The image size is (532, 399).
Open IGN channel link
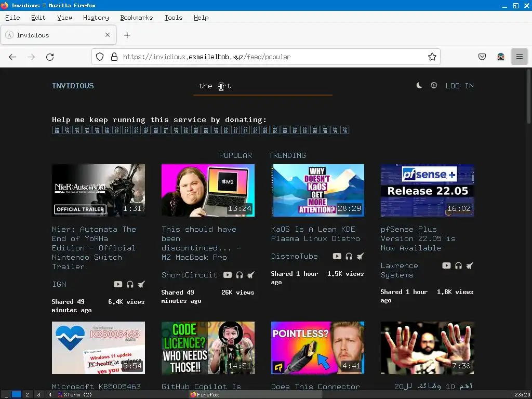(x=59, y=284)
